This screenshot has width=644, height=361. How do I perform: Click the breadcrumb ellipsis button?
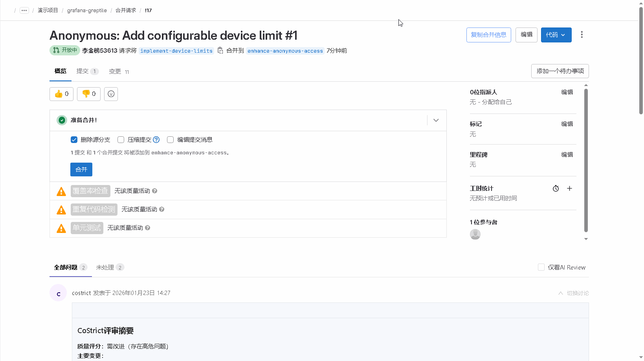[24, 10]
